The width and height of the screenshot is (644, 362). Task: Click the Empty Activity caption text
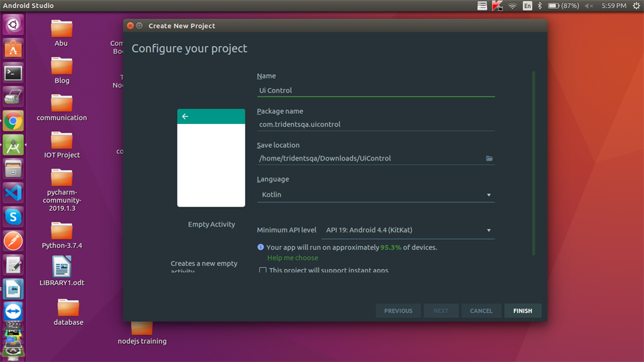click(211, 224)
